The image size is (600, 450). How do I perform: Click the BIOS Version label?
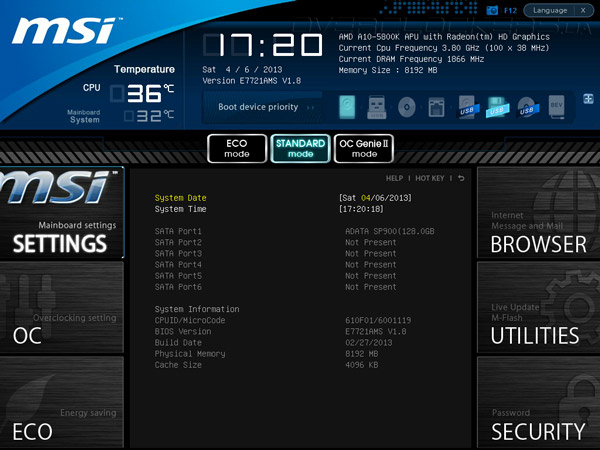183,331
